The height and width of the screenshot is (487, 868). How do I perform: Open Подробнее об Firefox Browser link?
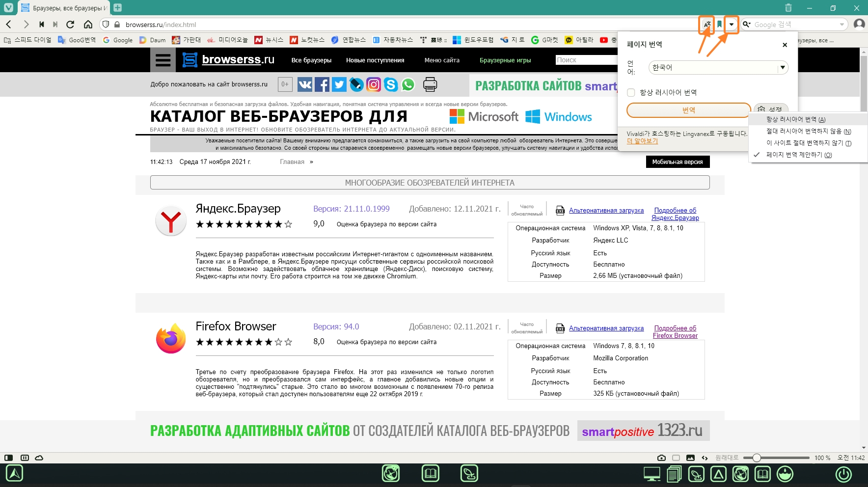pyautogui.click(x=675, y=332)
